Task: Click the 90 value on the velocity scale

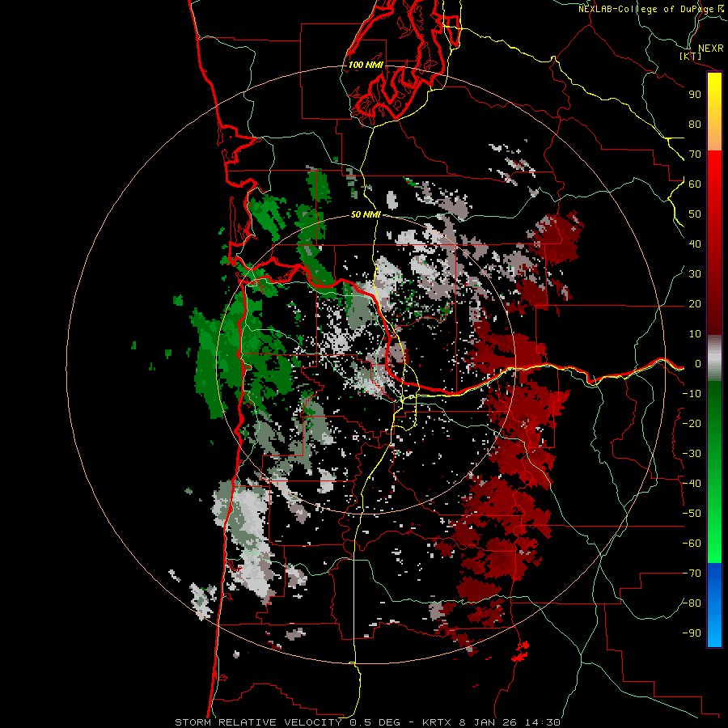Action: (x=695, y=95)
